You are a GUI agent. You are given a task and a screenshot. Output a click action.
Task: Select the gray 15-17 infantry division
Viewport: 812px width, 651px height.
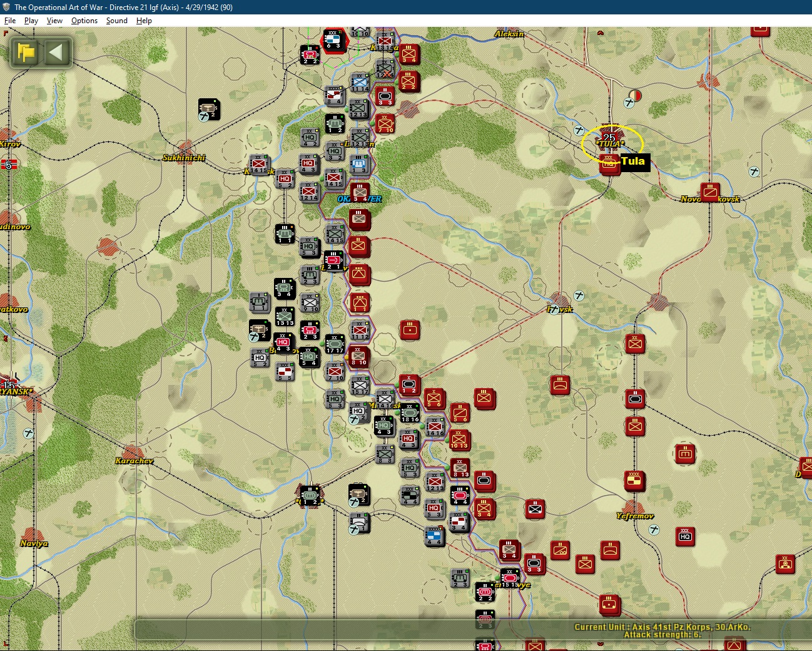(360, 385)
